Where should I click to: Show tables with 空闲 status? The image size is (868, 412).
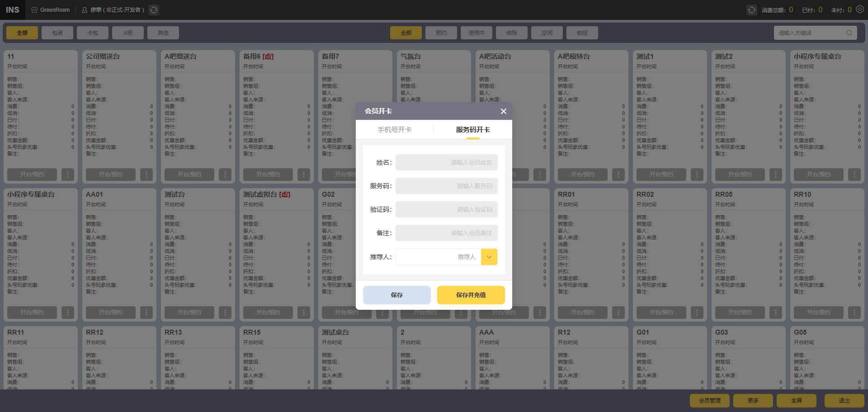547,33
